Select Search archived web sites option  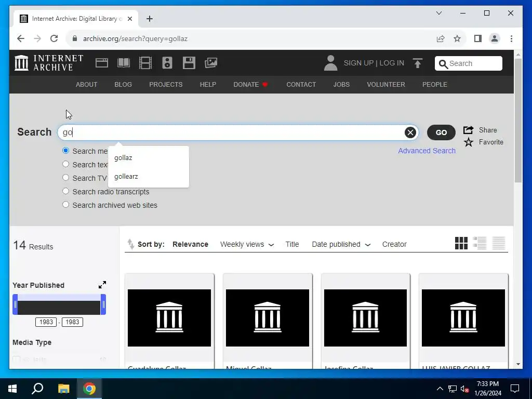coord(66,205)
